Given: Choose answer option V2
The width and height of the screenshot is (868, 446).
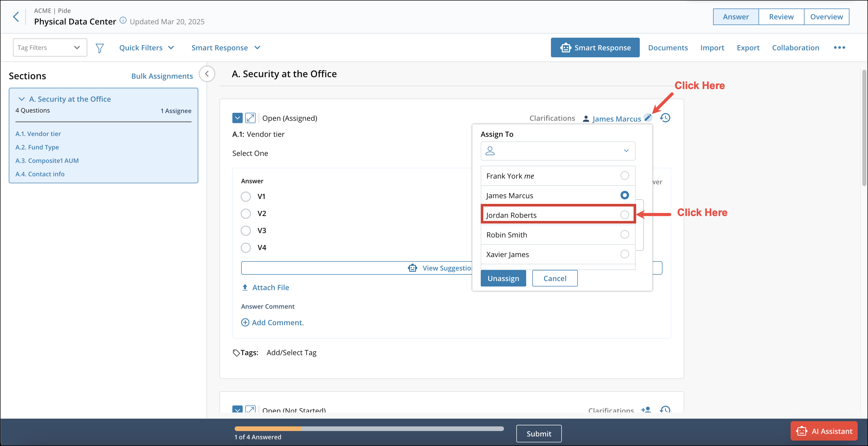Looking at the screenshot, I should [x=246, y=213].
